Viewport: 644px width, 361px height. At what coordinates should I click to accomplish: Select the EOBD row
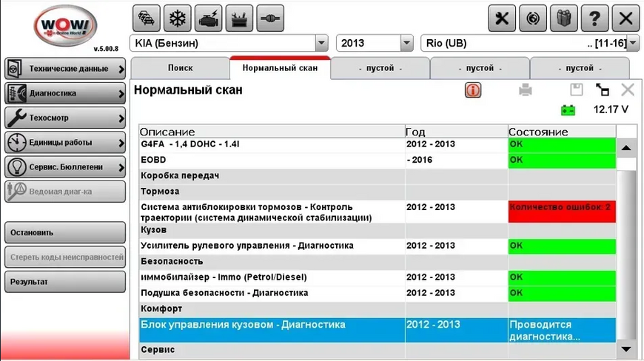(x=378, y=160)
